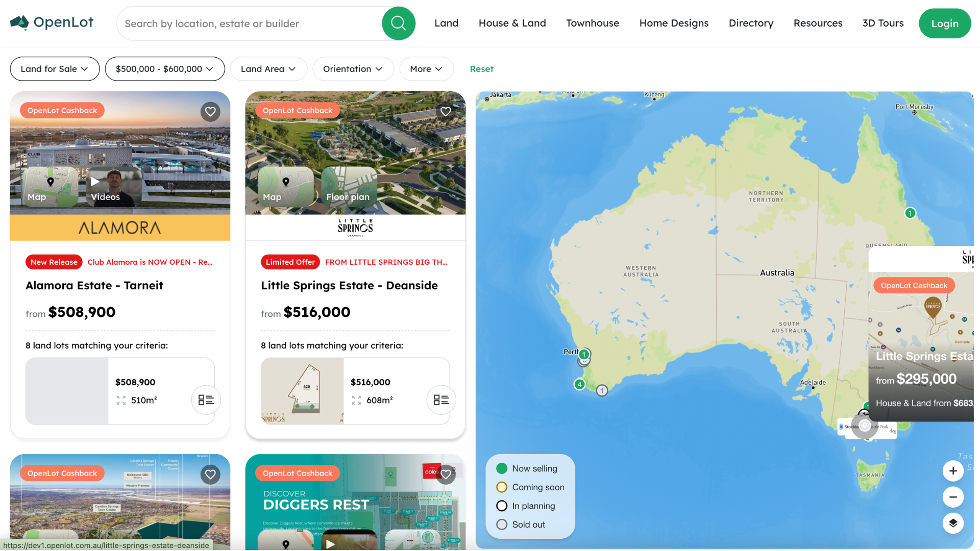Play the video thumbnail on Diggers Rest card
Viewport: 980px width, 551px height.
[349, 541]
